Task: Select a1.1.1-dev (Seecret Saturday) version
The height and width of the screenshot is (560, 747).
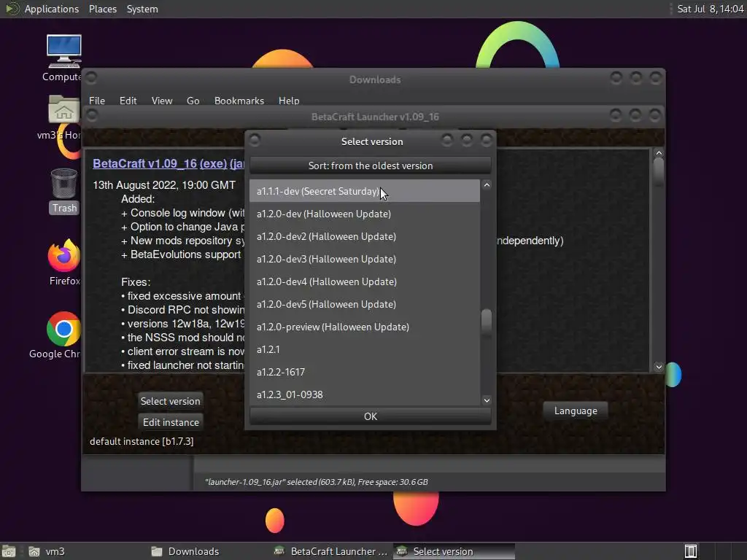Action: [365, 191]
